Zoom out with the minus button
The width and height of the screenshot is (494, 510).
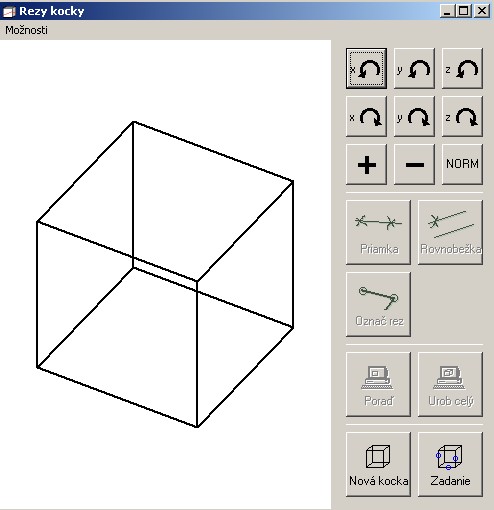[414, 164]
